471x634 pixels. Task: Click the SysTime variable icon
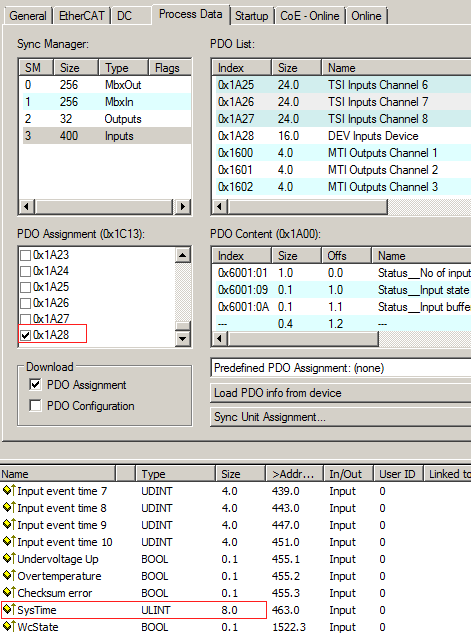pos(9,610)
